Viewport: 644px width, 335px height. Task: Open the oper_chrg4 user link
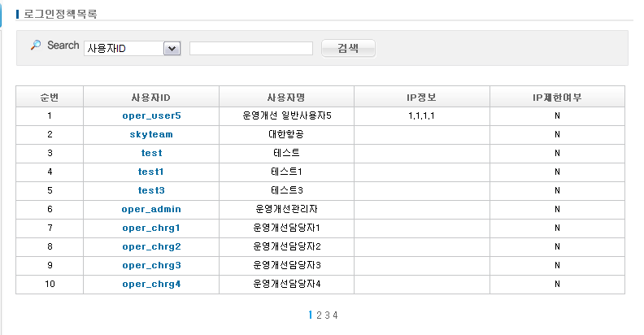151,284
